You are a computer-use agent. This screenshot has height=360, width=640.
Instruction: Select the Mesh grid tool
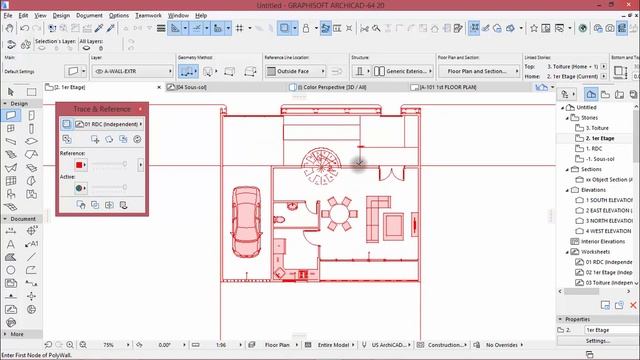[11, 207]
